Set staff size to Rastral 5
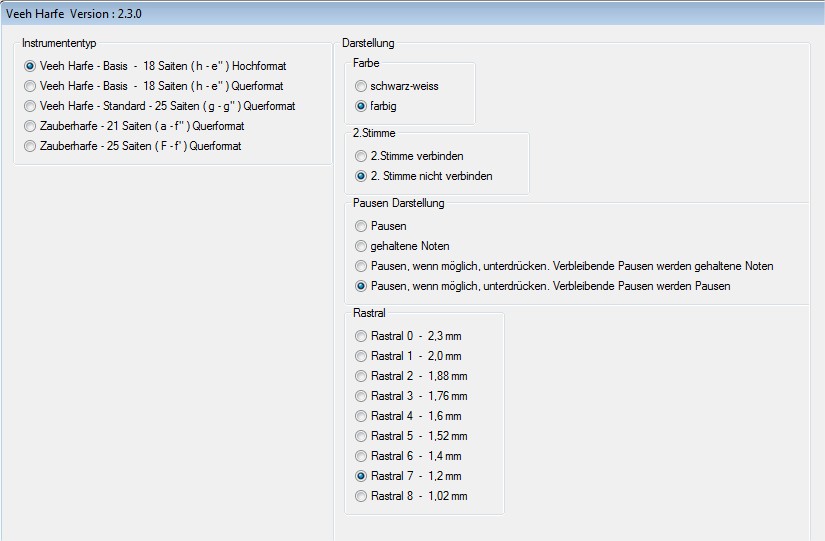 click(361, 436)
